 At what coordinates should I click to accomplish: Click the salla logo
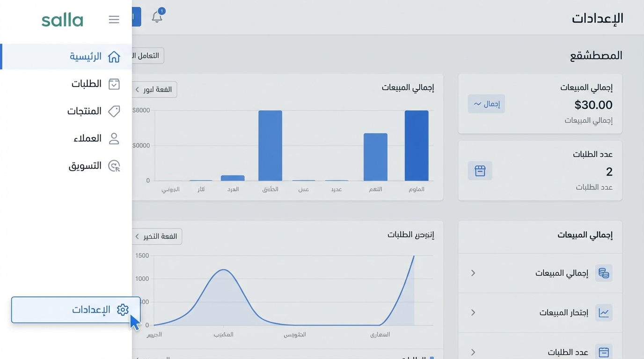click(x=62, y=20)
